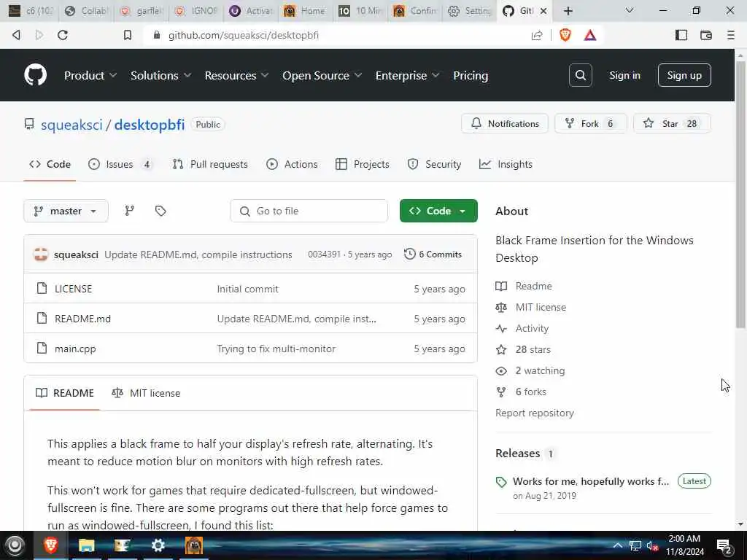Image resolution: width=747 pixels, height=560 pixels.
Task: Select the MIT license tab in README panel
Action: coord(146,393)
